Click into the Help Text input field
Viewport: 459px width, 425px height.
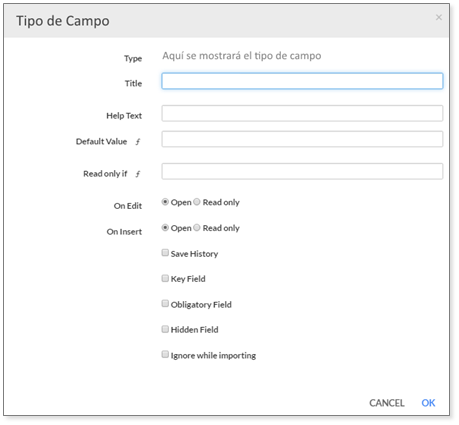302,113
